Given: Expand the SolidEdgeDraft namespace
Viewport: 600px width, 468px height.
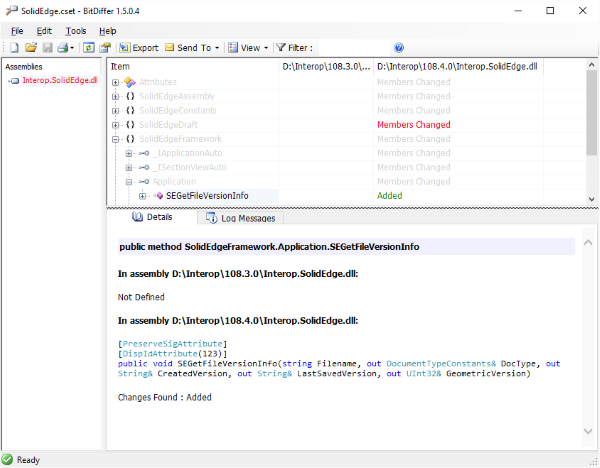Looking at the screenshot, I should click(116, 125).
